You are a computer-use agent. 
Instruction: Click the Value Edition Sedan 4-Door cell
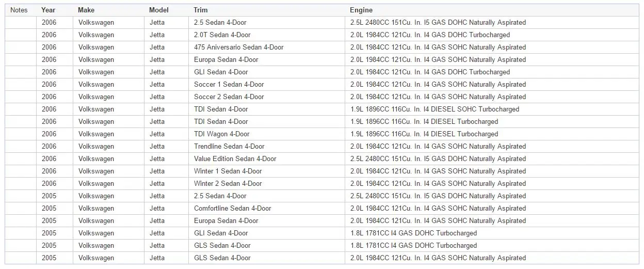coord(267,159)
